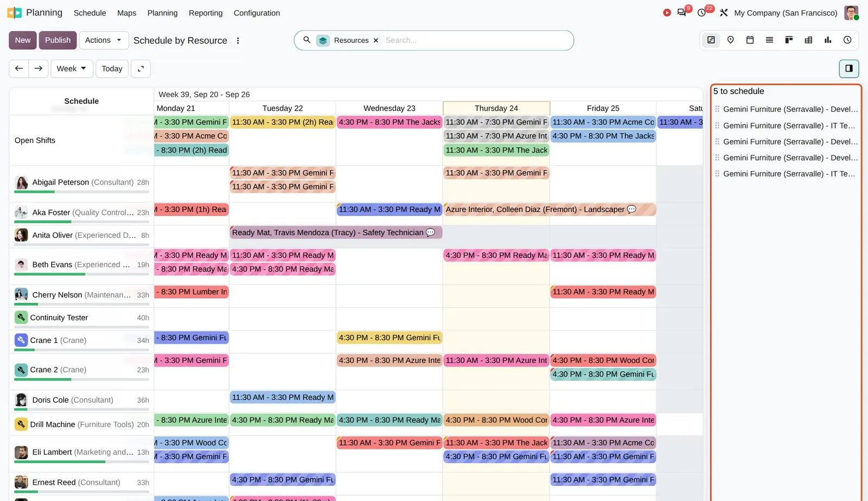
Task: Click the Open Shifts row label
Action: pos(35,141)
